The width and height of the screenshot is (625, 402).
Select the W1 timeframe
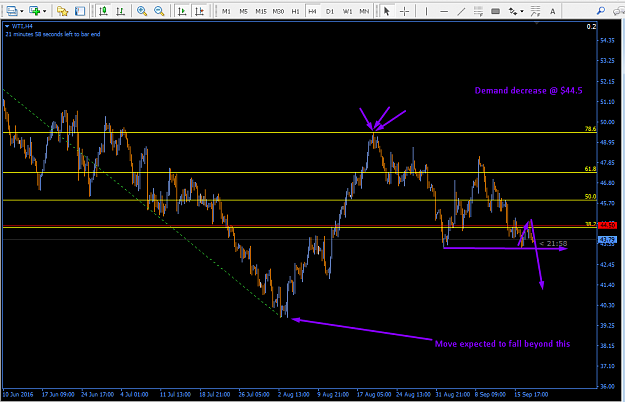(347, 12)
